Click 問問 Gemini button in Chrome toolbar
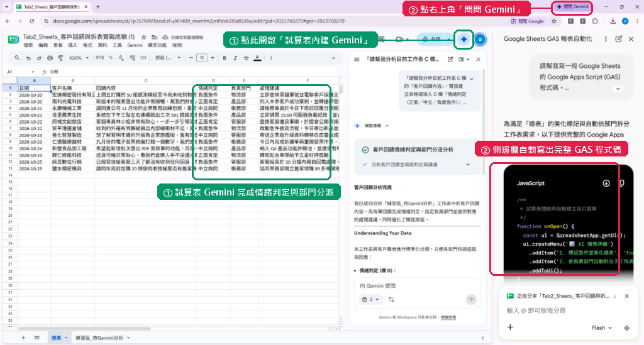Screen dimensions: 644x345 (x=573, y=6)
